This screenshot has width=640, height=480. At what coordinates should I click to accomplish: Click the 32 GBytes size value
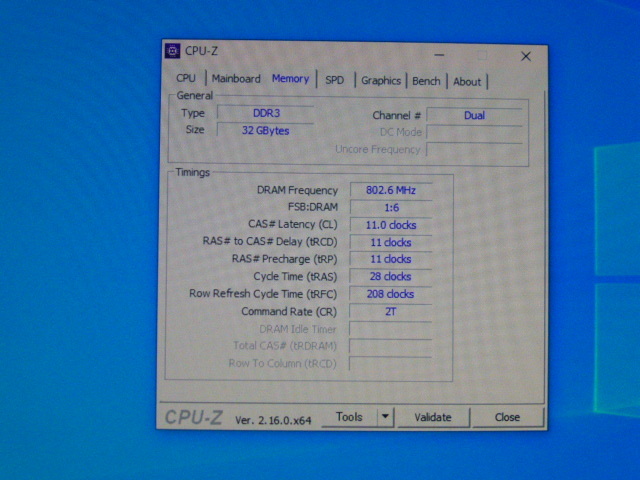[x=266, y=131]
